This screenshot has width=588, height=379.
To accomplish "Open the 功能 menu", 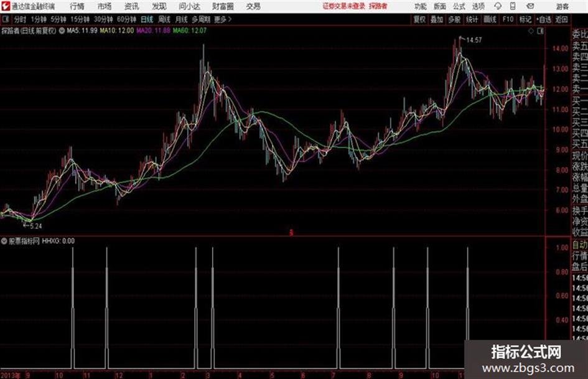I will click(421, 6).
